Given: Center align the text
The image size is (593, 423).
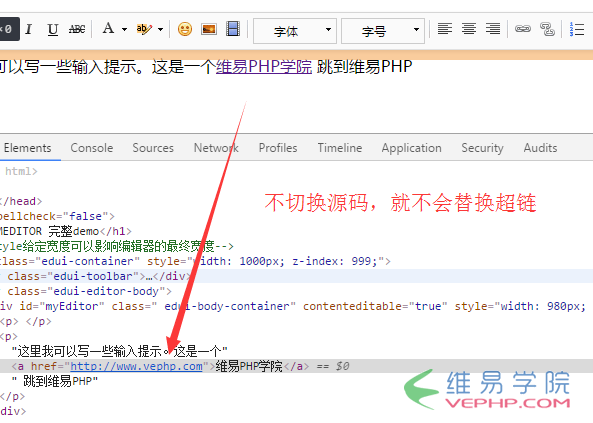Looking at the screenshot, I should click(469, 29).
